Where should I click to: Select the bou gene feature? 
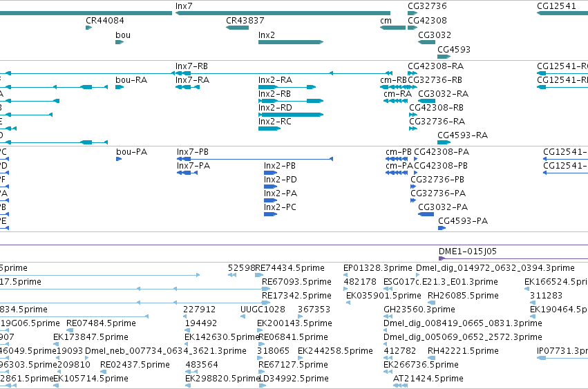pos(120,42)
